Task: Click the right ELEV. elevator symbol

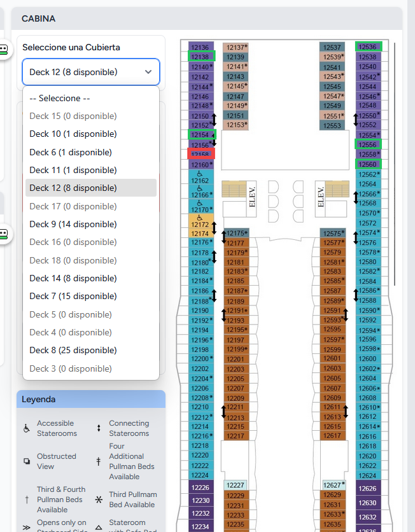Action: tap(321, 196)
